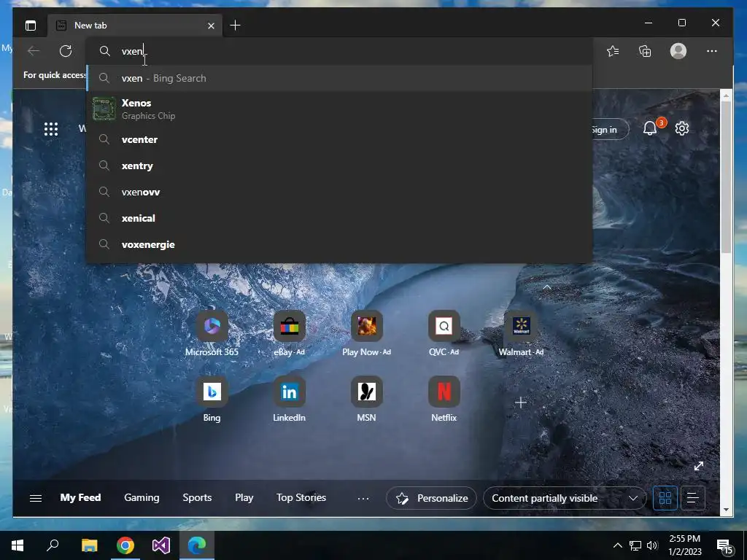The height and width of the screenshot is (560, 747).
Task: Open the Netflix quick link
Action: click(444, 399)
